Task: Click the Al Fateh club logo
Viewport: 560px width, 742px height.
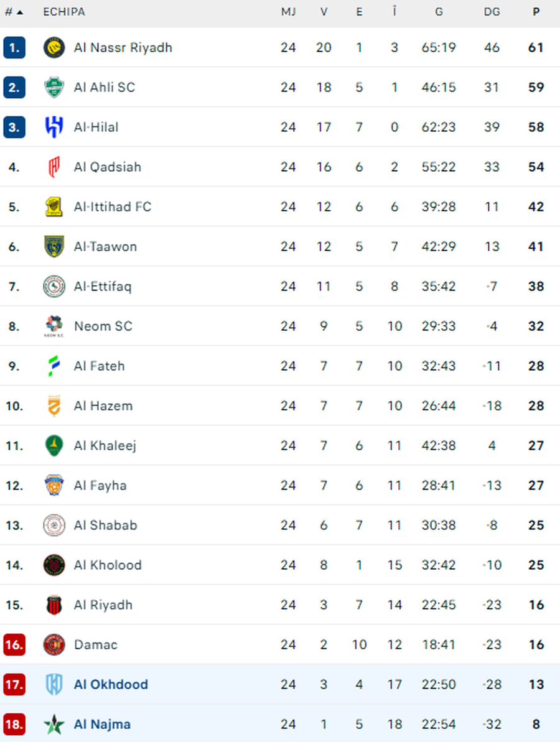Action: pos(54,366)
